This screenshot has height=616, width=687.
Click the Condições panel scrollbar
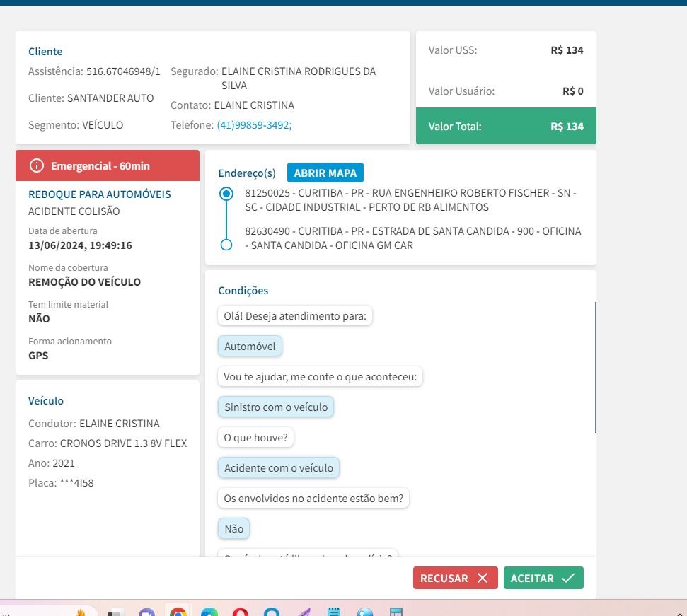point(595,367)
